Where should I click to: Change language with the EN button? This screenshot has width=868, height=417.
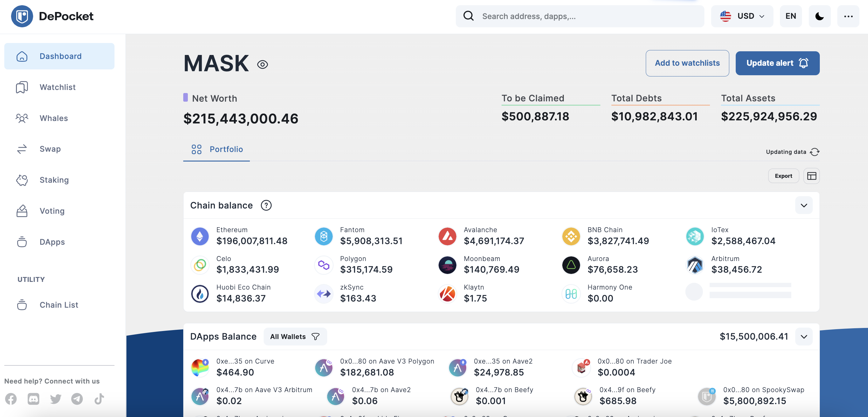[x=791, y=16]
